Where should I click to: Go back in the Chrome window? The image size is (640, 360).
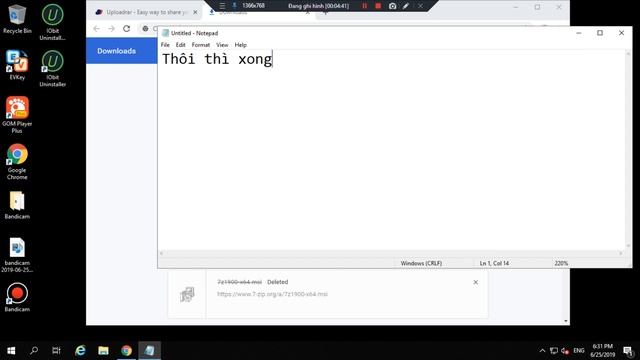click(96, 29)
